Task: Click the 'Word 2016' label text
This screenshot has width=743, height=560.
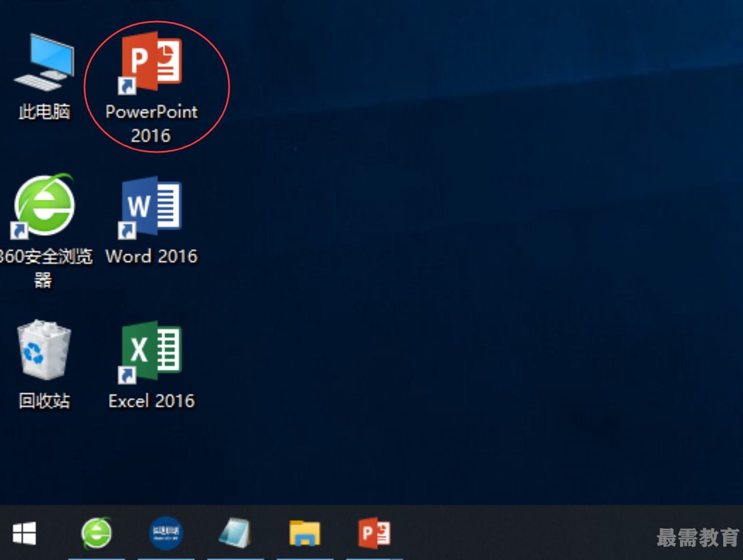Action: coord(151,256)
